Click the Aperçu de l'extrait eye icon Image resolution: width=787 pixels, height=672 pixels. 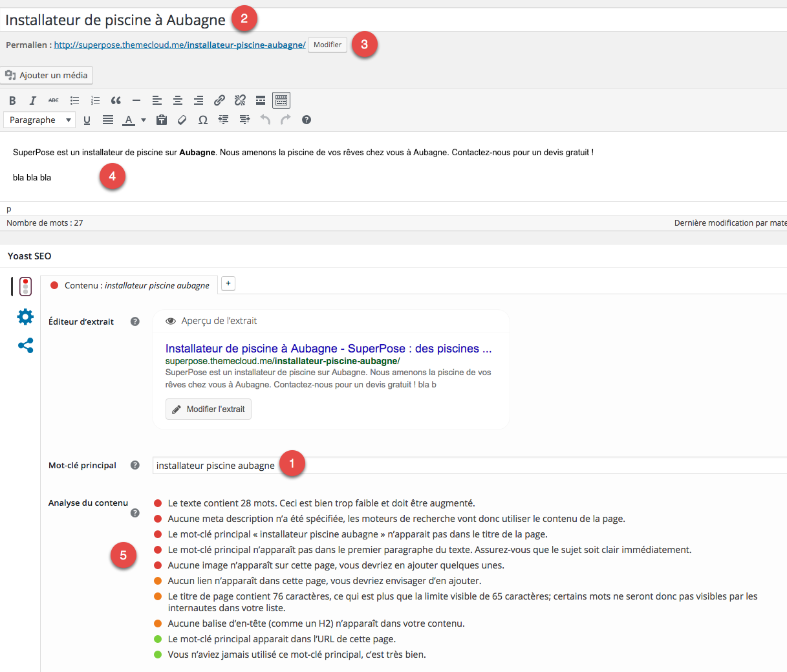pos(171,321)
